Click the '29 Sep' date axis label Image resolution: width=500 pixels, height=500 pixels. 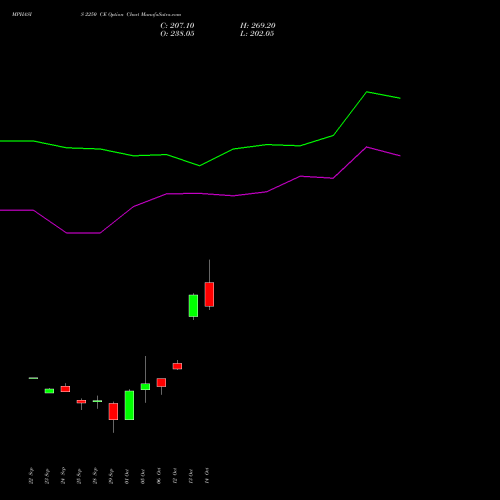click(111, 476)
